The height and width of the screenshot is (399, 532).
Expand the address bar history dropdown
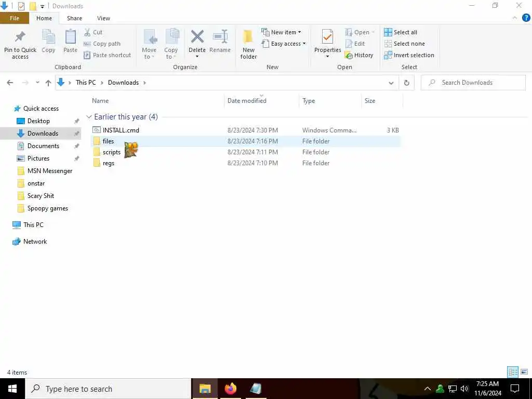coord(391,83)
